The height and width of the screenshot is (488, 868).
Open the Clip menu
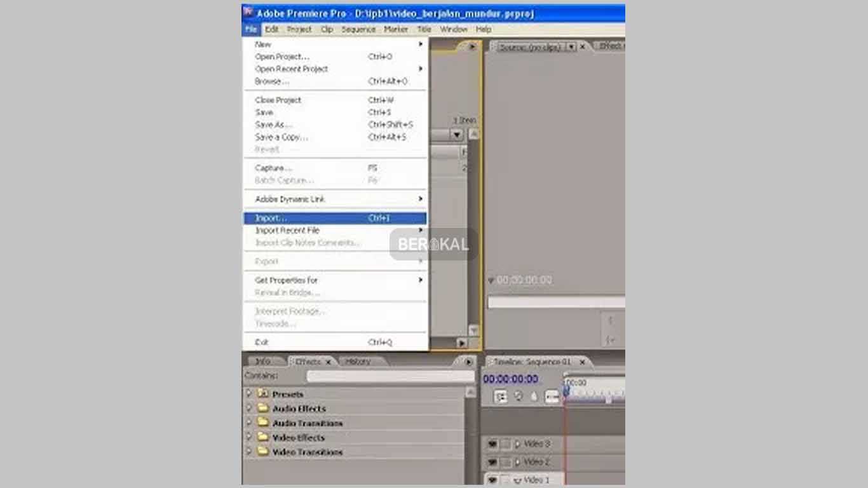coord(327,29)
